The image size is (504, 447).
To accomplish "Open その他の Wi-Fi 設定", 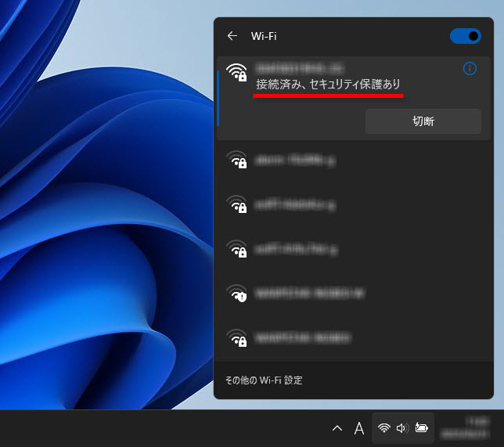I will point(264,380).
